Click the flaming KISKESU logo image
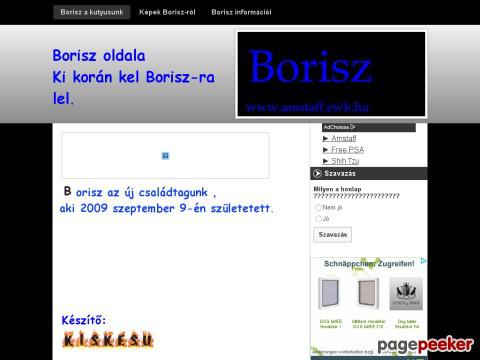Image resolution: width=480 pixels, height=360 pixels. point(108,340)
